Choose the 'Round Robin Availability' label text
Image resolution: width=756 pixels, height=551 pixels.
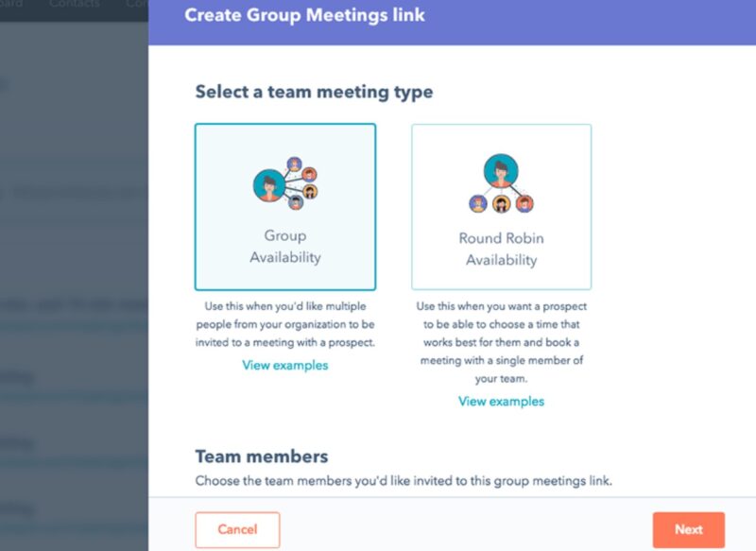pos(502,249)
